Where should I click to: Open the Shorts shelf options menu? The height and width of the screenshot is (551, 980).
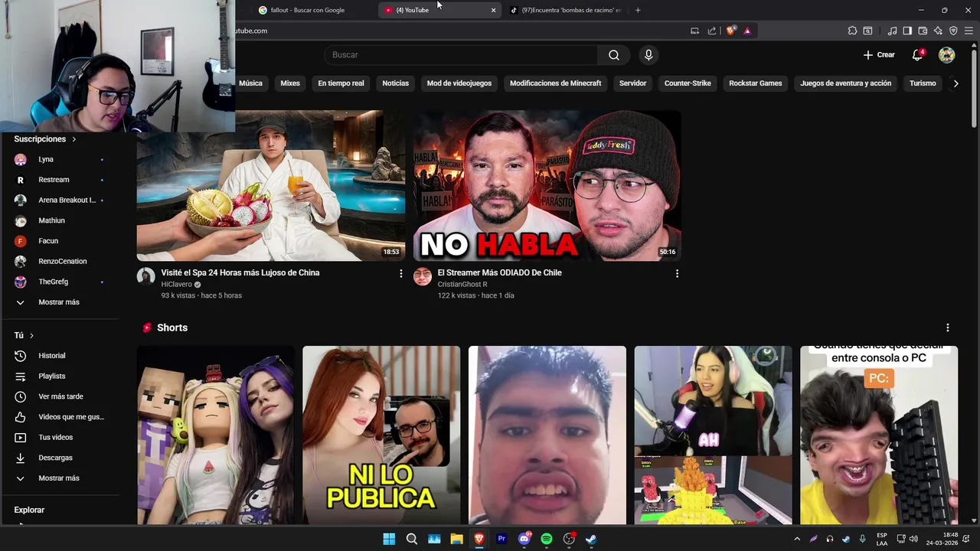[947, 328]
